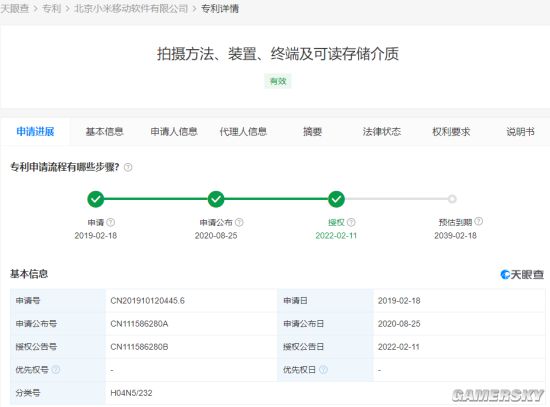Click the 申请日 value 2019-02-18 in table

[399, 301]
